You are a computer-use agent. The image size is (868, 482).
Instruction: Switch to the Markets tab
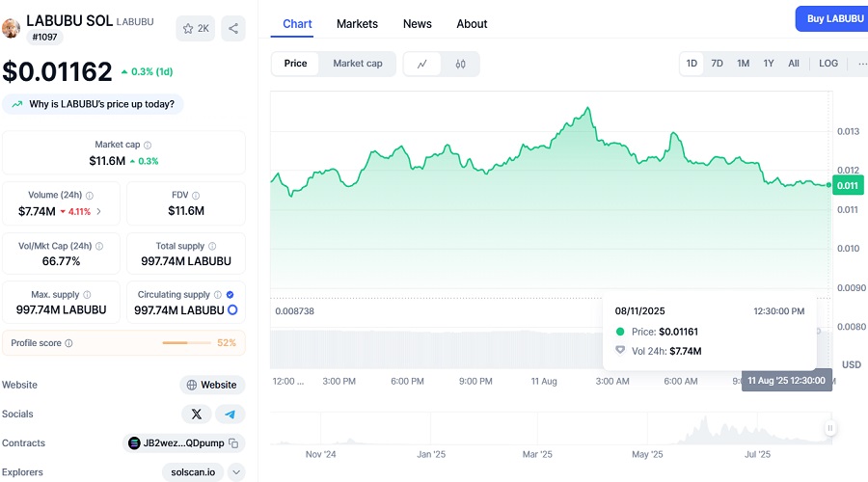pos(357,23)
